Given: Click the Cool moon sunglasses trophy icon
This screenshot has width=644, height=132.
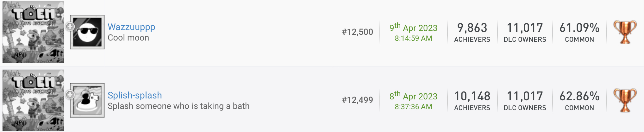Looking at the screenshot, I should pos(87,32).
